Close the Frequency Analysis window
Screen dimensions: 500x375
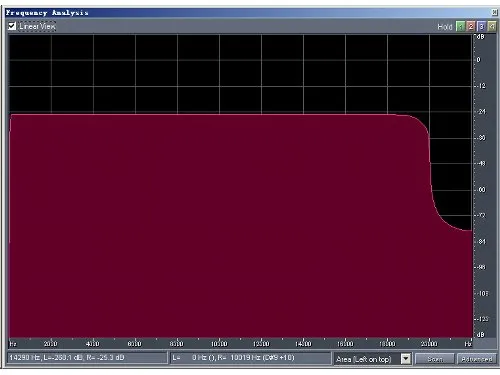[494, 12]
